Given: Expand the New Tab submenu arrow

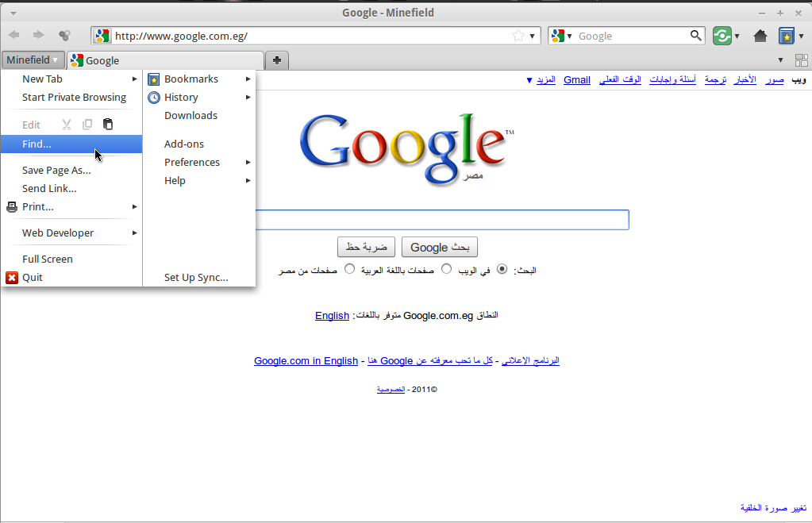Looking at the screenshot, I should pos(135,79).
